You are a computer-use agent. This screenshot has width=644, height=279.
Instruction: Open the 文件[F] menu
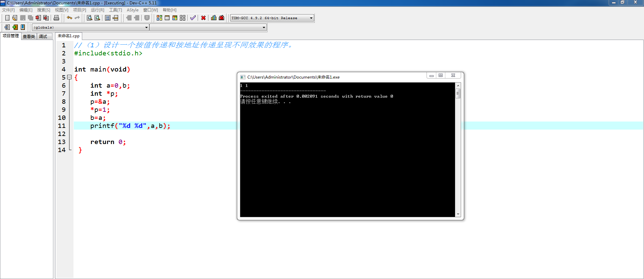click(x=8, y=10)
